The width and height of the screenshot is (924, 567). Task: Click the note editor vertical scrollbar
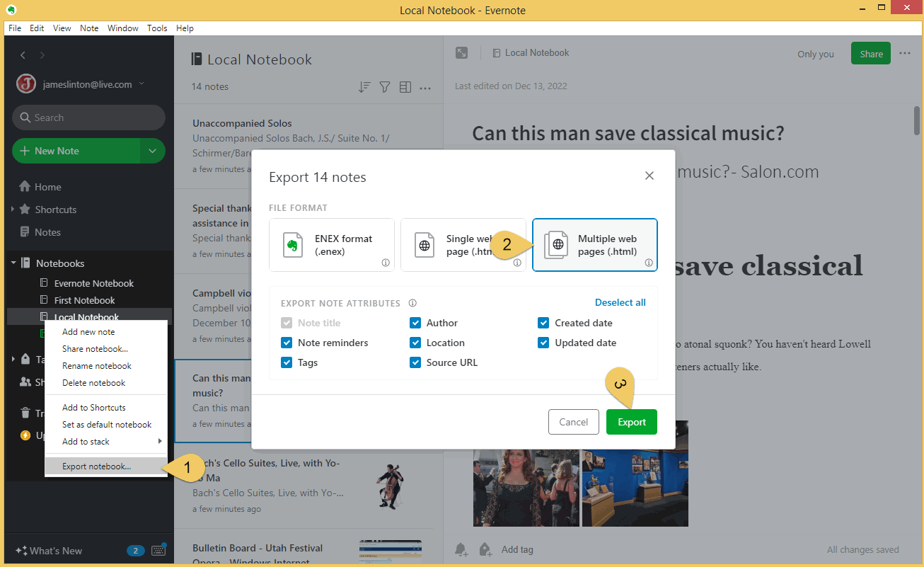tap(917, 120)
